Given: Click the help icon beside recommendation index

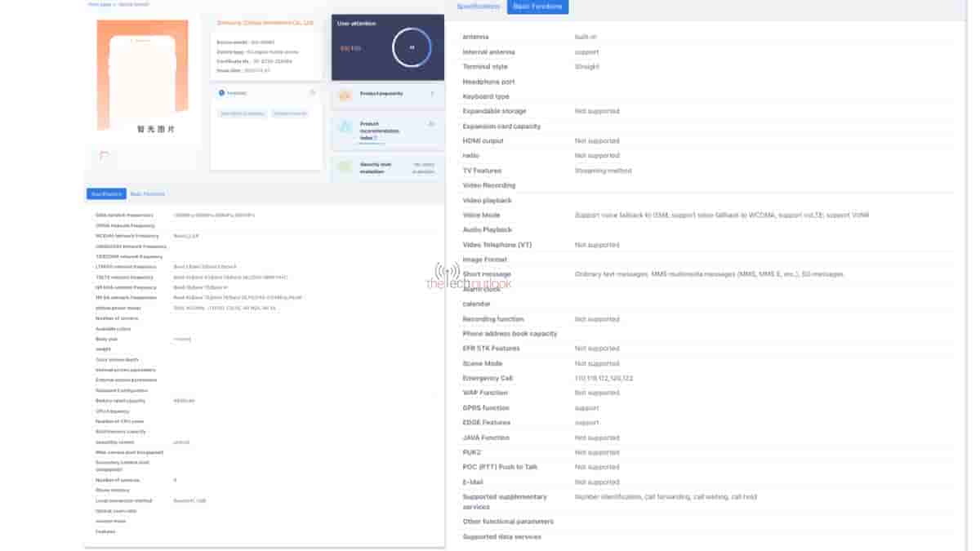Looking at the screenshot, I should coord(376,138).
